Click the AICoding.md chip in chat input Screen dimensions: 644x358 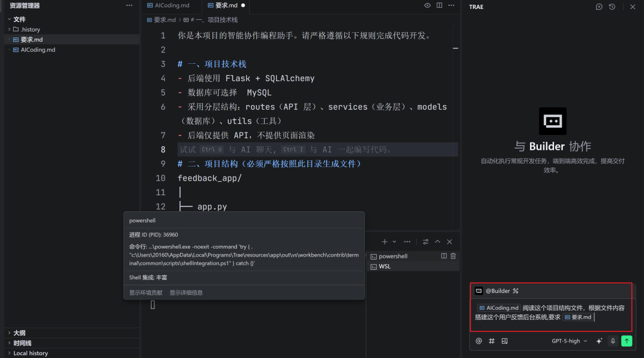coord(499,308)
